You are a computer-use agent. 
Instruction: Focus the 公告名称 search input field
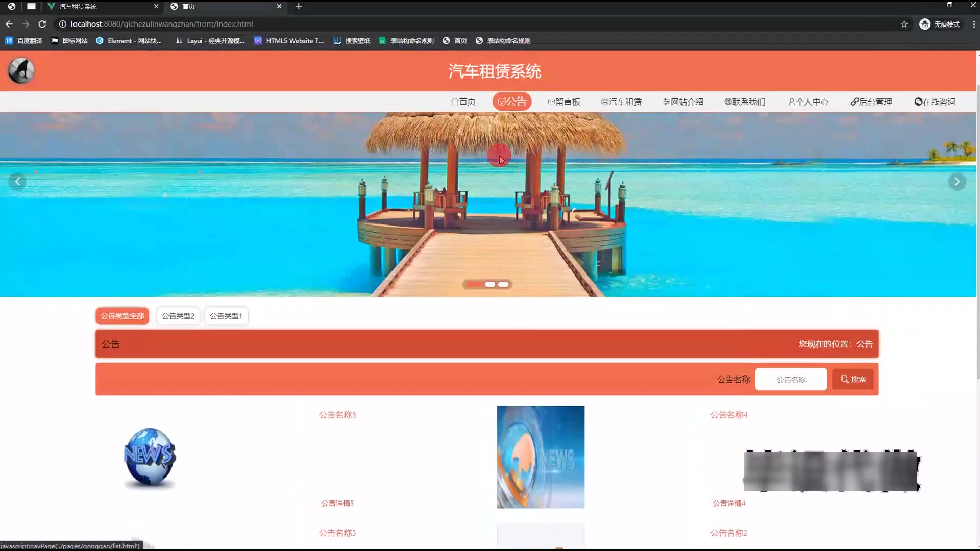[791, 379]
